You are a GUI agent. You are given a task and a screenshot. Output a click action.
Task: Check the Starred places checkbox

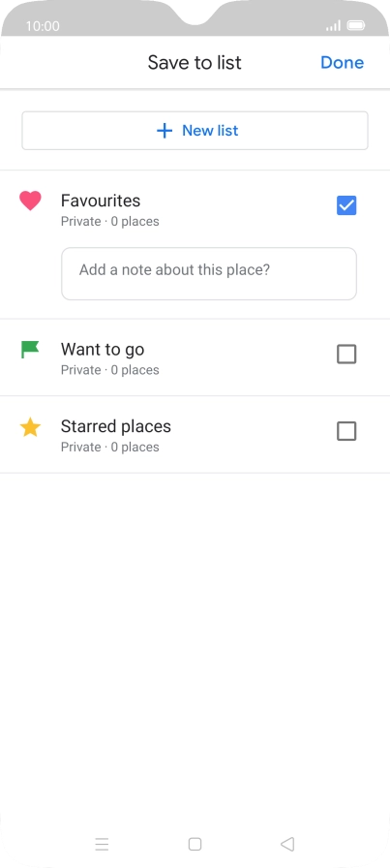pyautogui.click(x=346, y=431)
